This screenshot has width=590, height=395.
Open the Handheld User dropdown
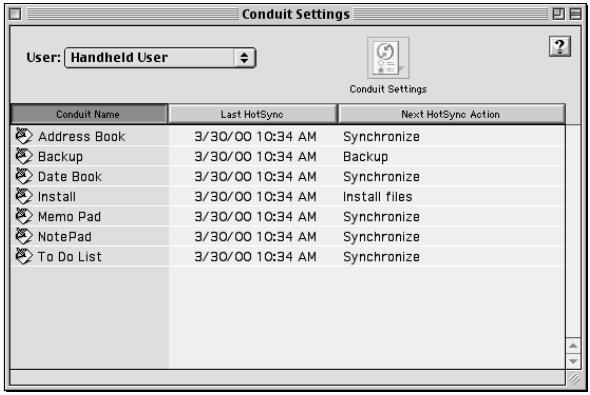pos(160,58)
